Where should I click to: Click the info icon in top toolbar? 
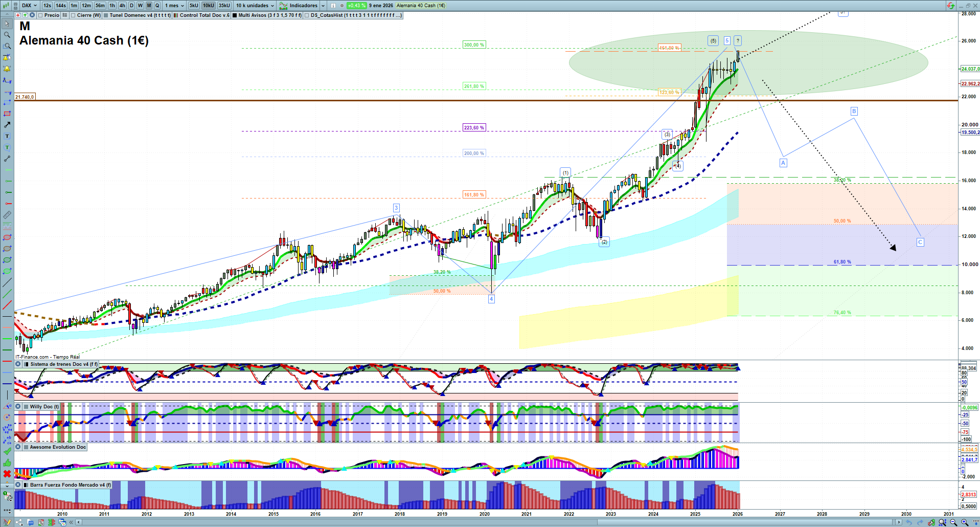[x=333, y=6]
